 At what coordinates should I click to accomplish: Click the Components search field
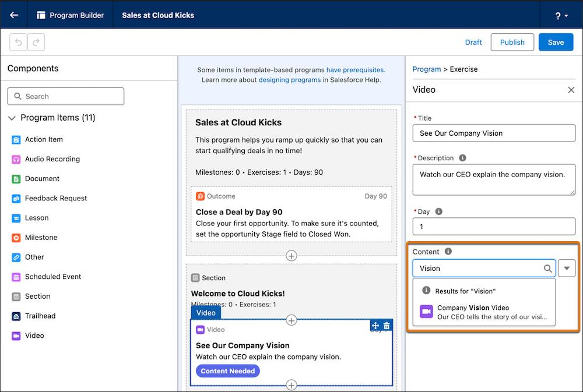point(66,96)
